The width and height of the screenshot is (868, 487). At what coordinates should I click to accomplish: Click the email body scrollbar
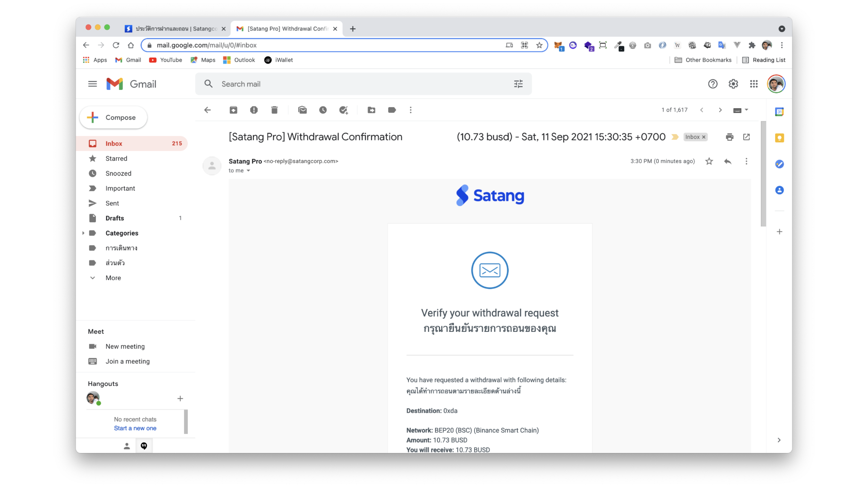763,173
